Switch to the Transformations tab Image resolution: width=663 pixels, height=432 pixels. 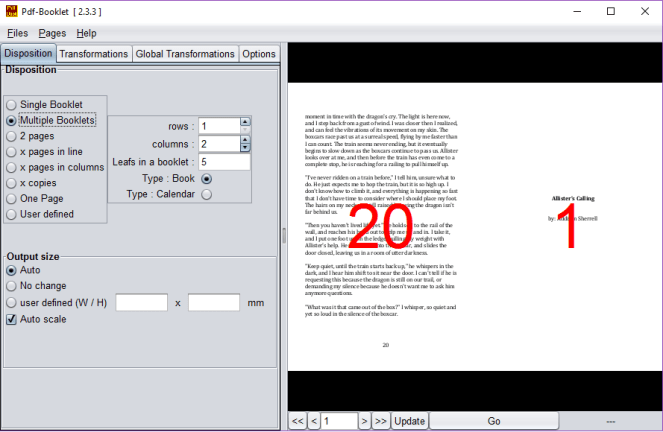coord(93,54)
